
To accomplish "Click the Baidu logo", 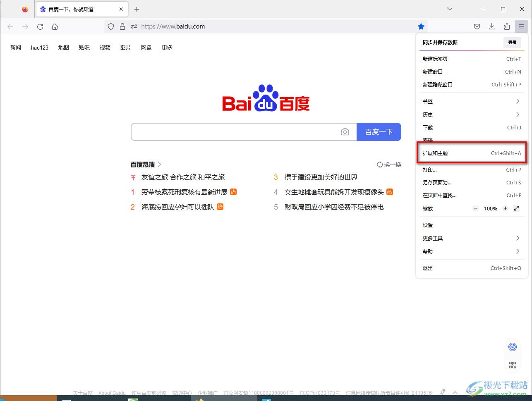I will (x=266, y=98).
